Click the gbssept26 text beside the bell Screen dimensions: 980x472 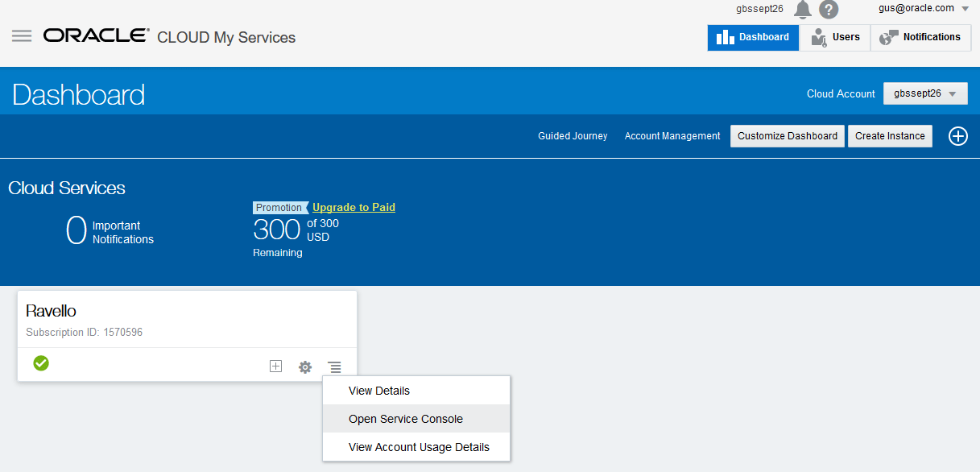(759, 9)
